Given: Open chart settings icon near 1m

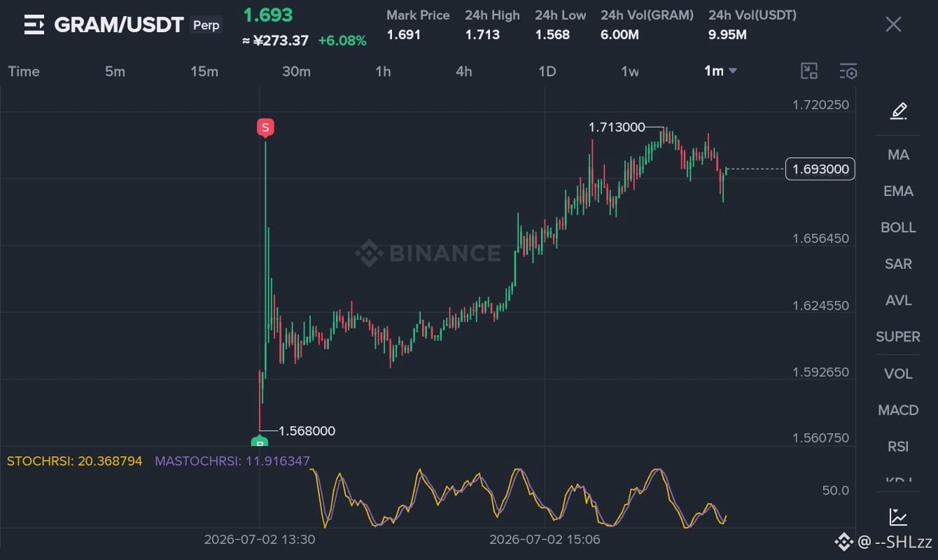Looking at the screenshot, I should 848,71.
